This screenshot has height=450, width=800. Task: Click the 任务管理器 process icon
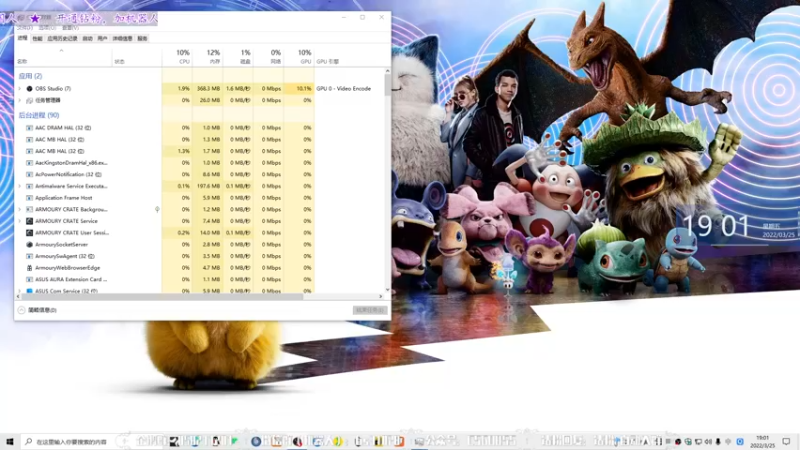(30, 101)
